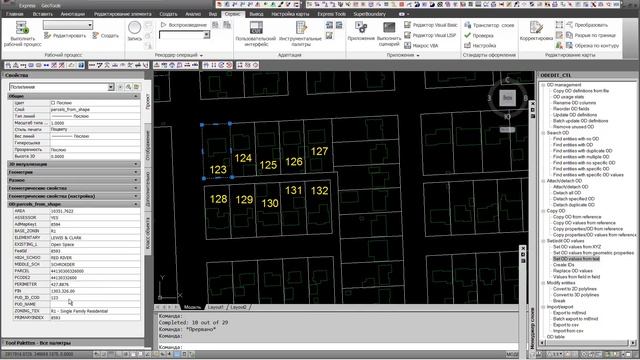The width and height of the screenshot is (640, 360).
Task: Click the Макрос VBA icon
Action: (x=407, y=45)
